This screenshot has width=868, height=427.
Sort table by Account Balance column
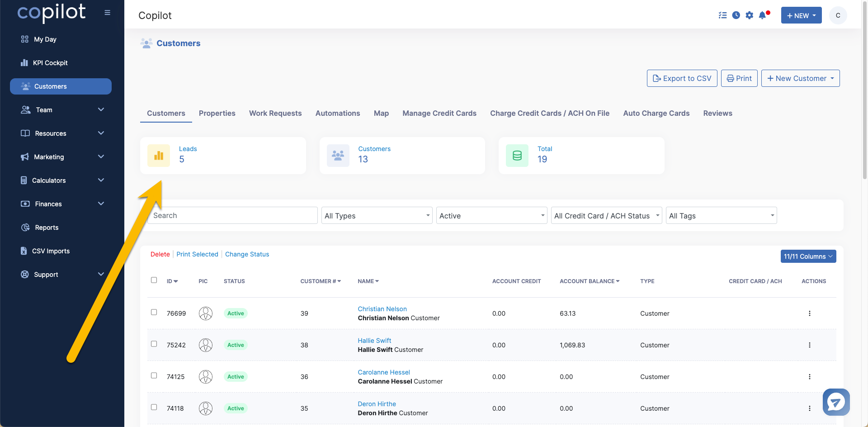590,281
